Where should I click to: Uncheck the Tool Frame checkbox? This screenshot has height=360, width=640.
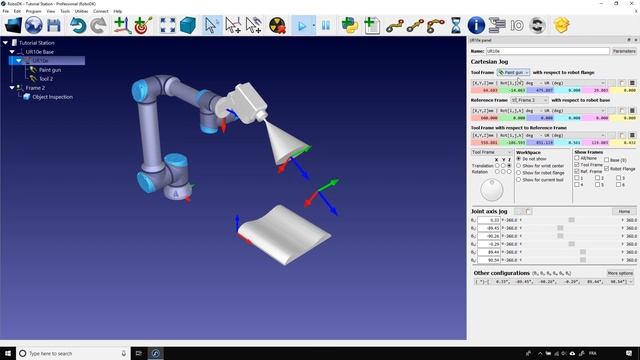577,165
